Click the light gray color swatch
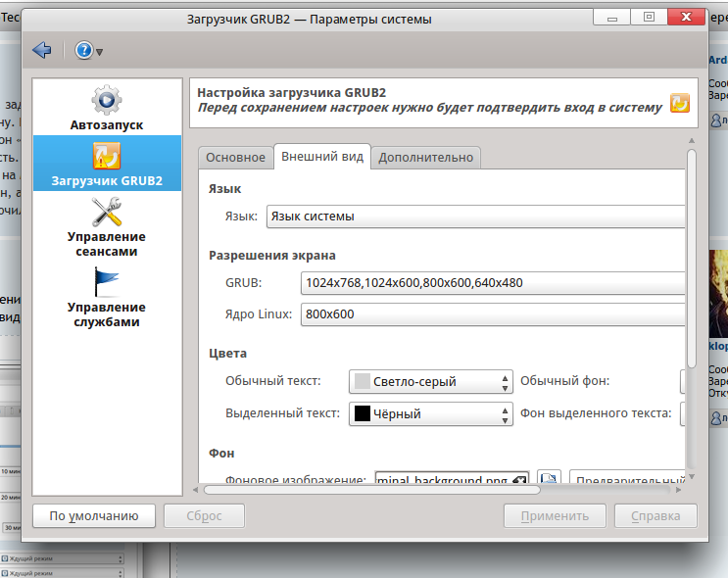 pyautogui.click(x=363, y=382)
